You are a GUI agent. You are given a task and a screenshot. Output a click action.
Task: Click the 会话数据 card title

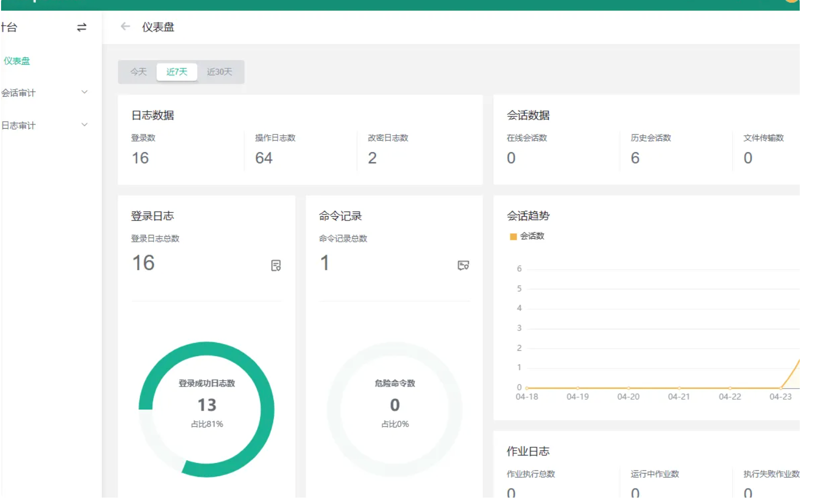point(528,115)
